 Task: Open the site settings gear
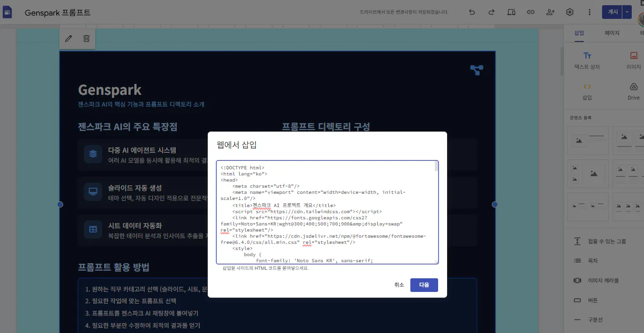tap(570, 12)
